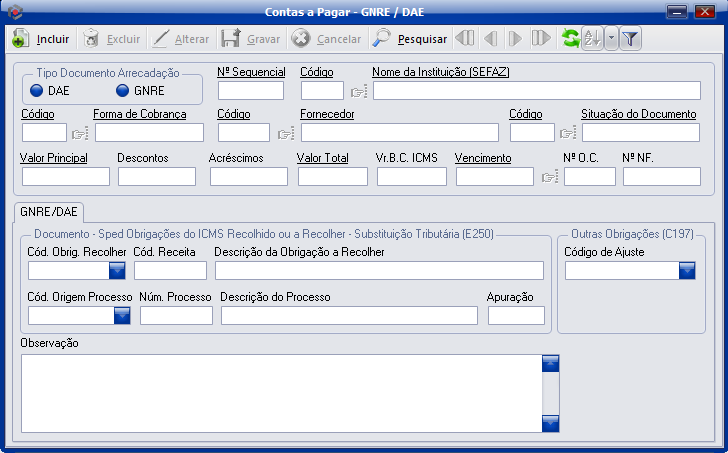728x453 pixels.
Task: Select the GNRE radio option
Action: pyautogui.click(x=123, y=91)
